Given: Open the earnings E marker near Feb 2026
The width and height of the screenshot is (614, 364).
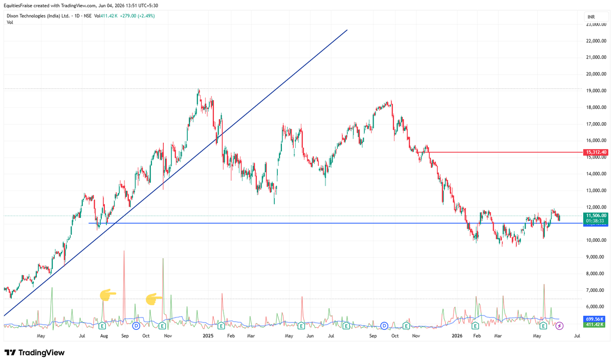Looking at the screenshot, I should click(x=475, y=325).
